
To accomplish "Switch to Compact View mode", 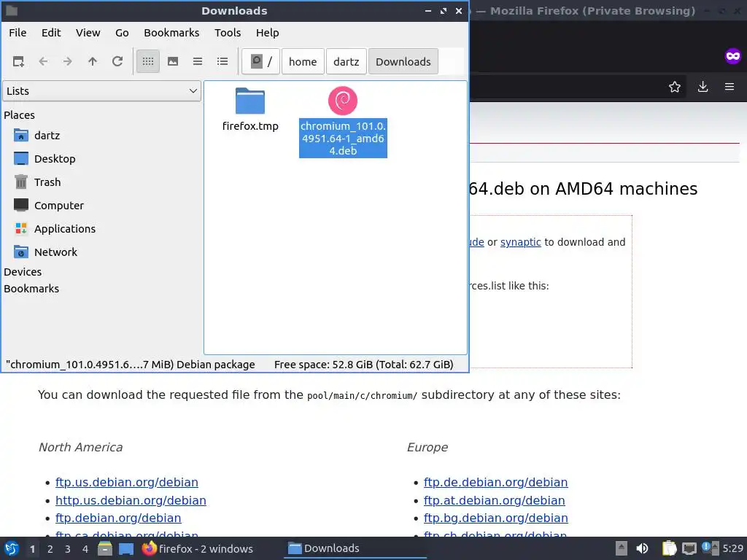I will click(198, 61).
